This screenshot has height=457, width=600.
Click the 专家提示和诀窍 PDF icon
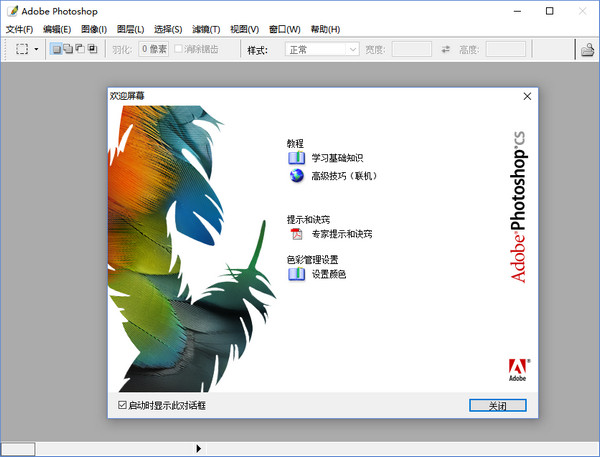[x=296, y=234]
